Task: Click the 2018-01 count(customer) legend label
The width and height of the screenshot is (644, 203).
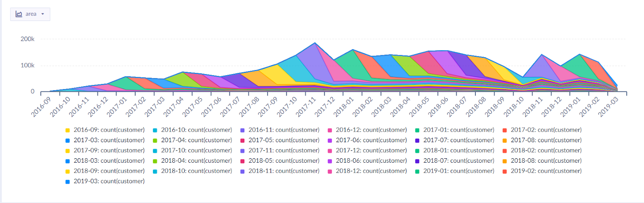Action: pos(459,151)
